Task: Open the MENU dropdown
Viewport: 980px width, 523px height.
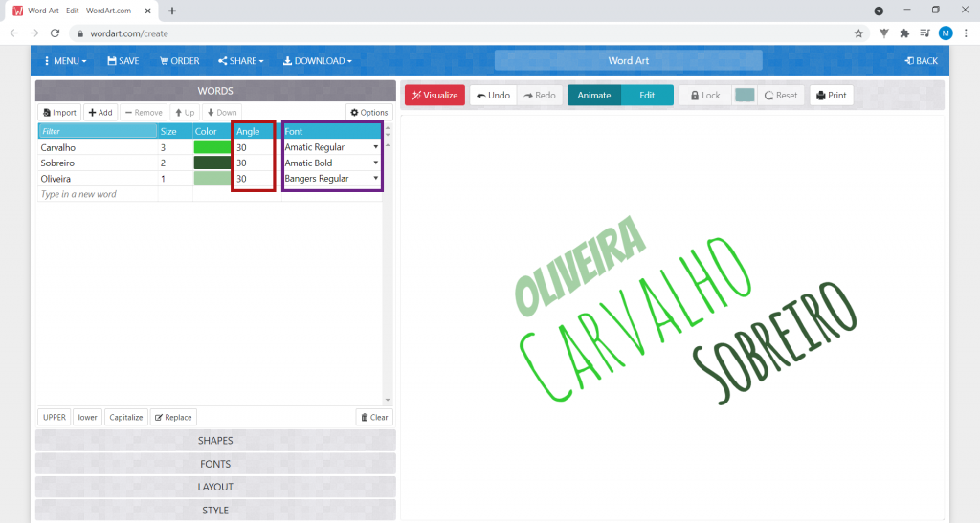Action: click(x=65, y=61)
